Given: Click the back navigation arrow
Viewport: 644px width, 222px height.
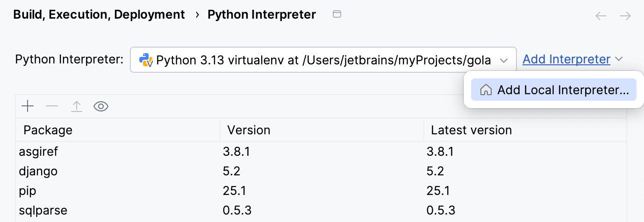Looking at the screenshot, I should [x=601, y=16].
